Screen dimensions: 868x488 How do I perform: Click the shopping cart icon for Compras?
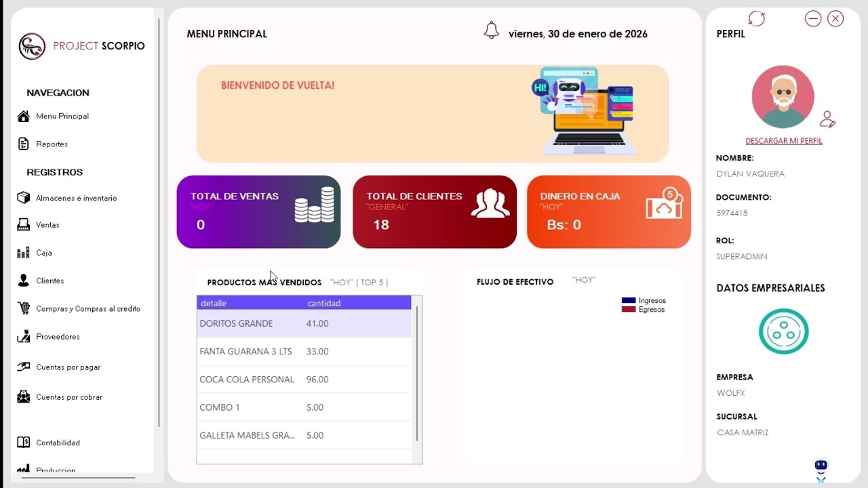[x=24, y=308]
